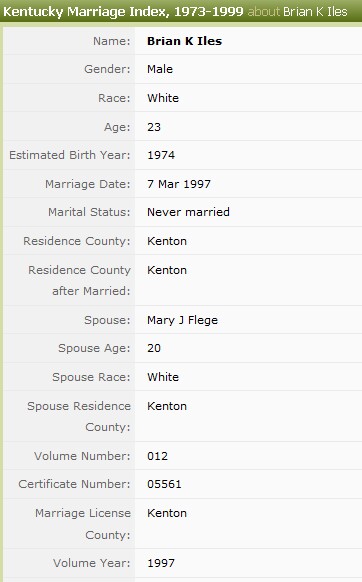Click the Residence County value Kenton
Image resolution: width=362 pixels, height=582 pixels.
tap(167, 241)
